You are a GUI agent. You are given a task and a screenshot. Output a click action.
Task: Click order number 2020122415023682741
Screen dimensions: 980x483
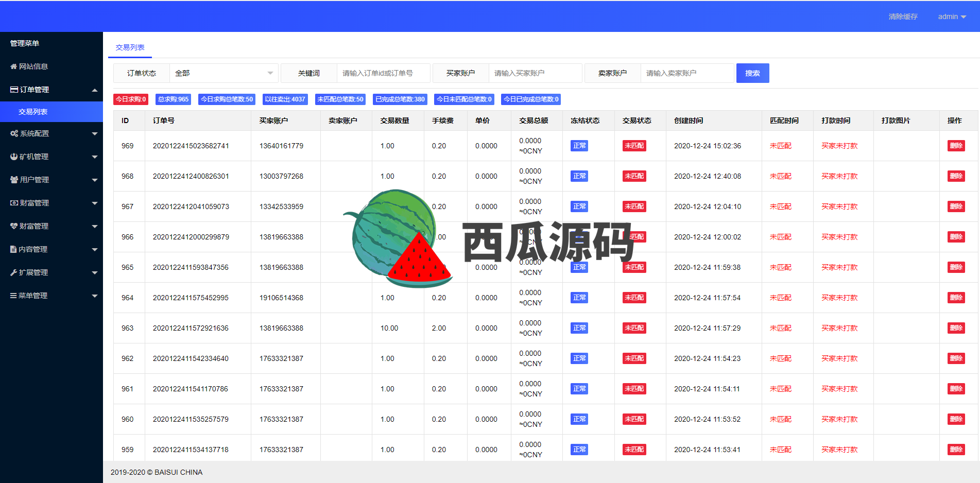click(191, 146)
